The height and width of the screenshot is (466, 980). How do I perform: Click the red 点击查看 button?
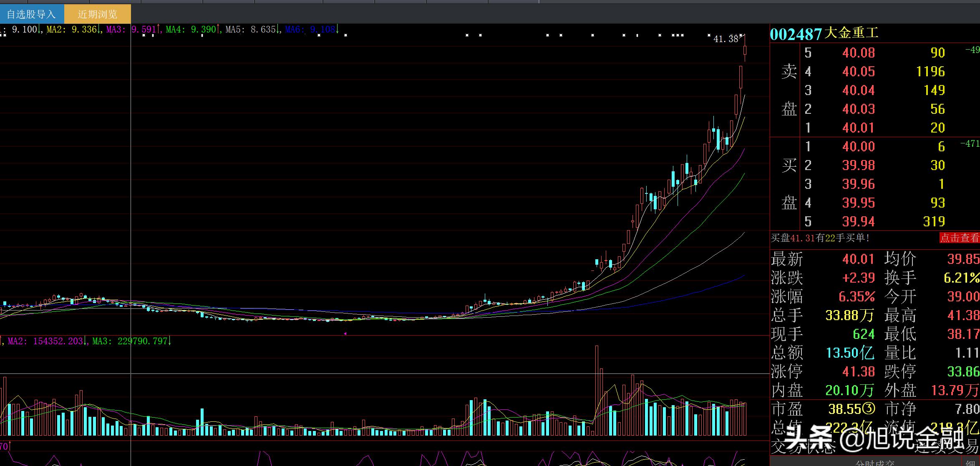tap(959, 238)
